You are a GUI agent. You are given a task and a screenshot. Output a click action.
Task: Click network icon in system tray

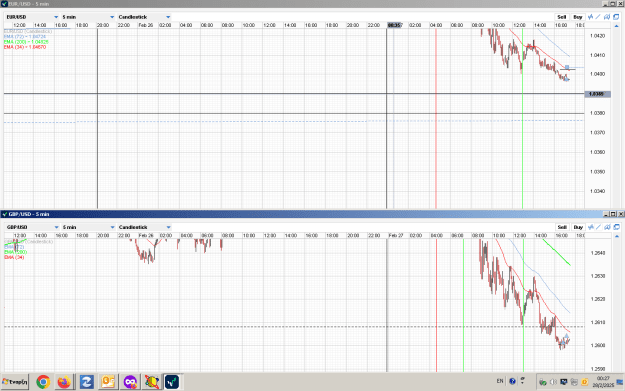pyautogui.click(x=574, y=382)
